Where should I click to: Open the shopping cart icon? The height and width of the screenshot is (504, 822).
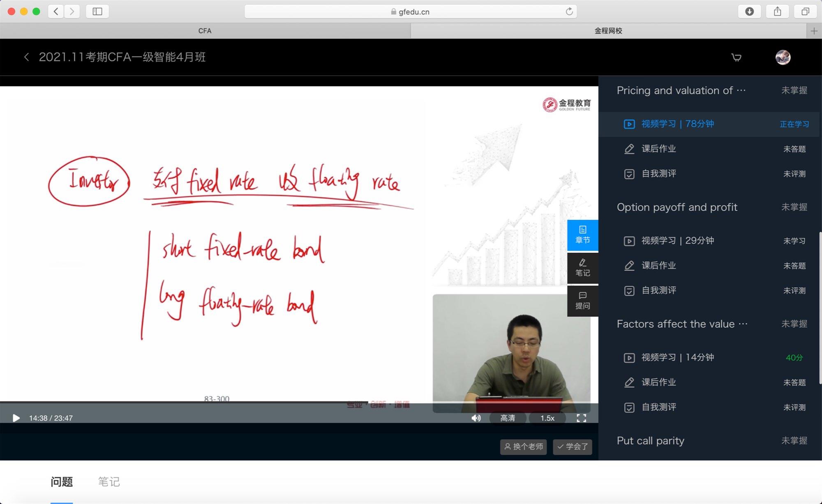[737, 58]
